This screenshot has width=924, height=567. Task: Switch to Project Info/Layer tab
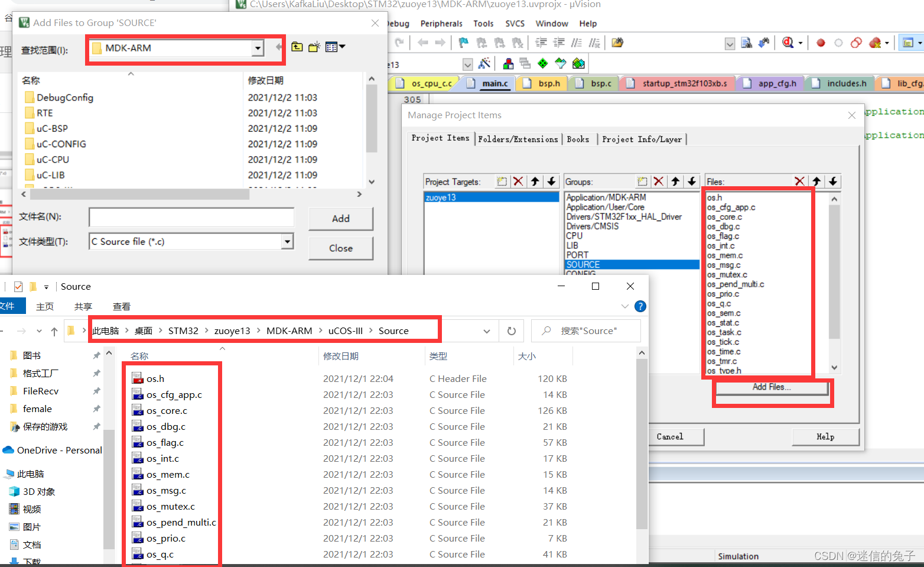point(642,140)
